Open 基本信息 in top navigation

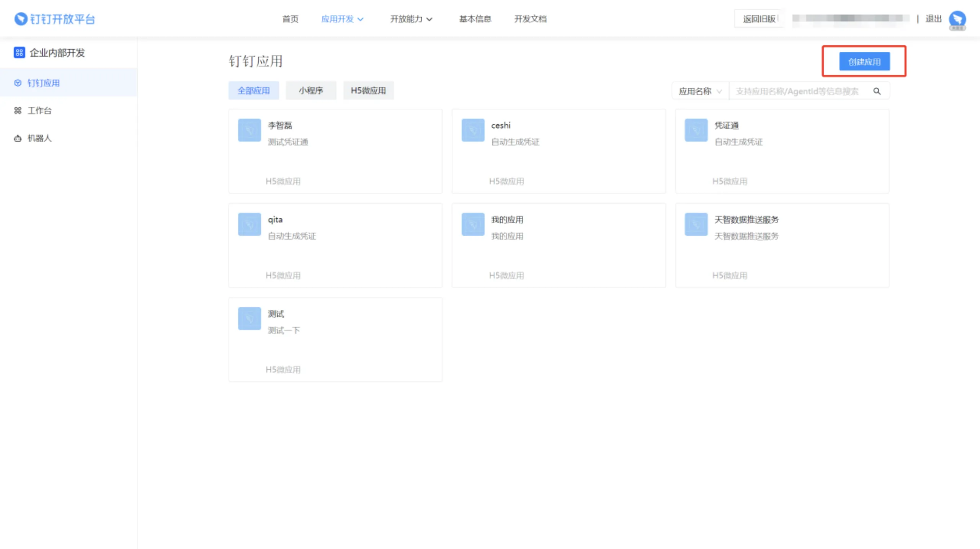click(x=475, y=19)
